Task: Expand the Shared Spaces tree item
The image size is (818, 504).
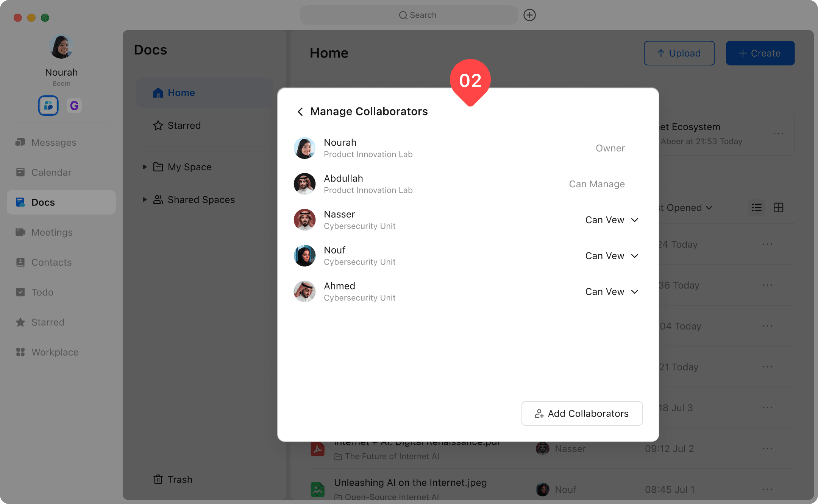Action: point(145,199)
